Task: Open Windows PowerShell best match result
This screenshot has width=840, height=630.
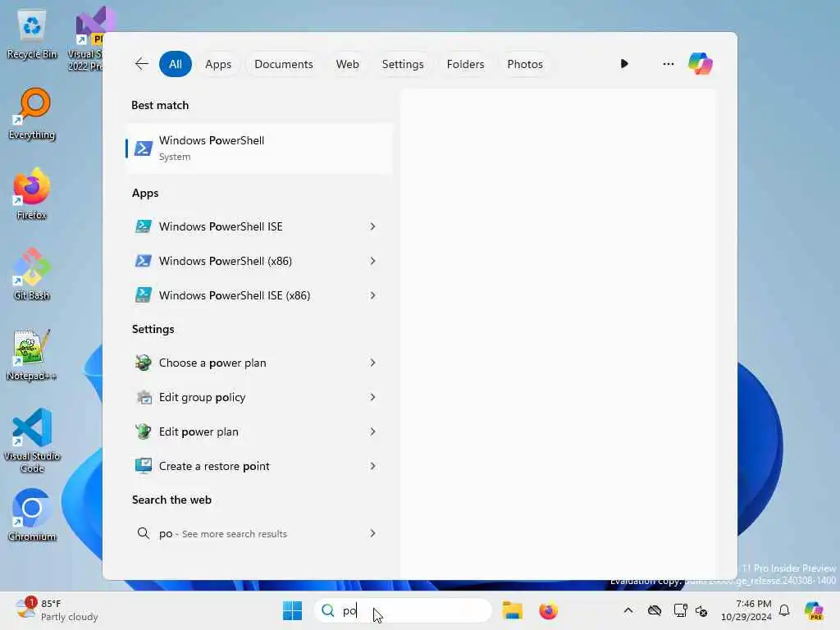Action: point(259,148)
